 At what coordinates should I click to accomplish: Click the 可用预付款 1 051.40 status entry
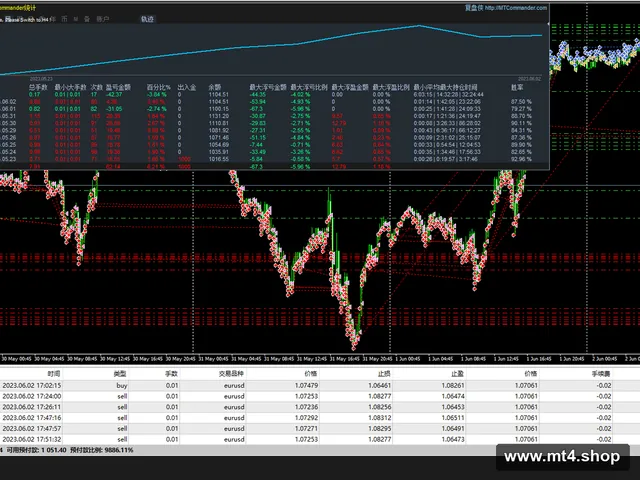click(x=36, y=450)
